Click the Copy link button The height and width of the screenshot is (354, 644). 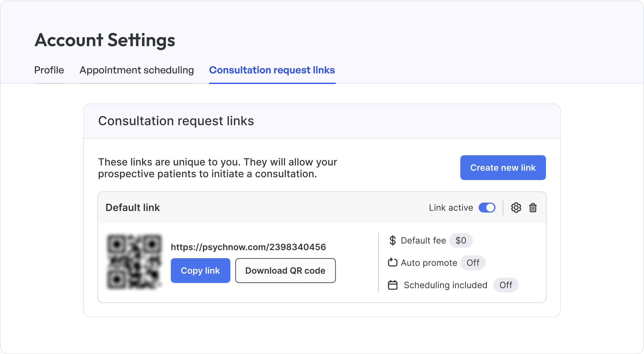point(200,271)
